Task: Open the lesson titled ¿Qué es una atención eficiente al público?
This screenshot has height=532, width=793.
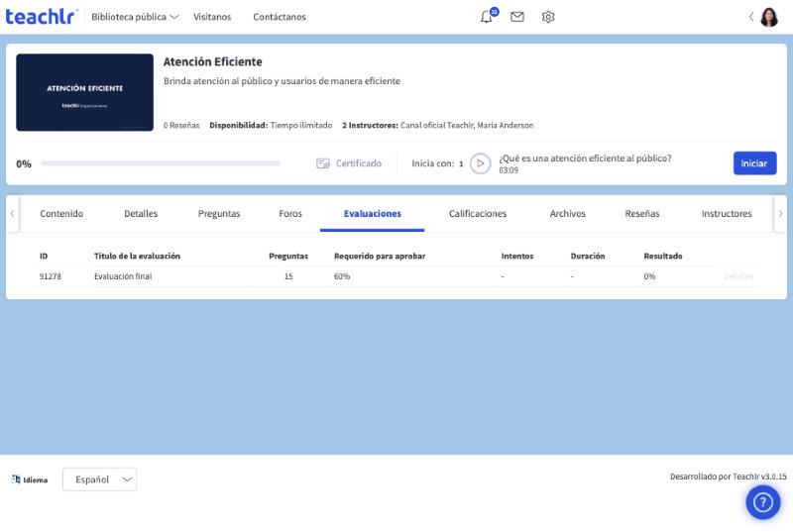Action: click(585, 159)
